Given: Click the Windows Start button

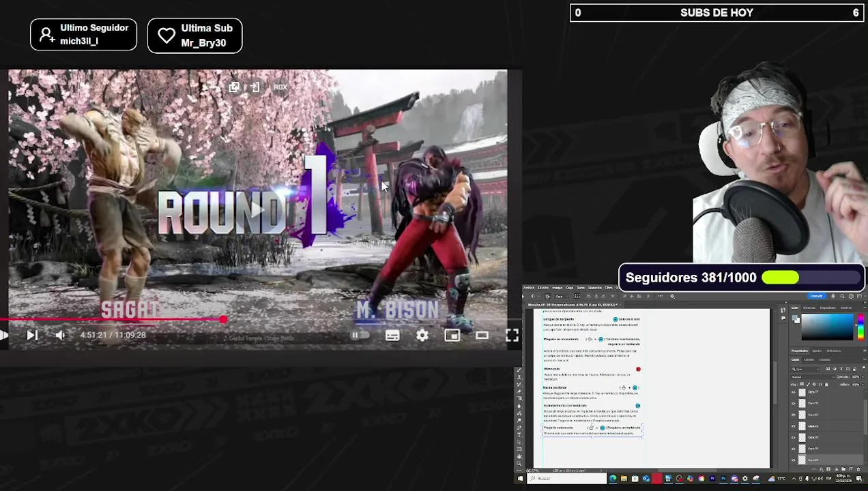Looking at the screenshot, I should coord(520,479).
